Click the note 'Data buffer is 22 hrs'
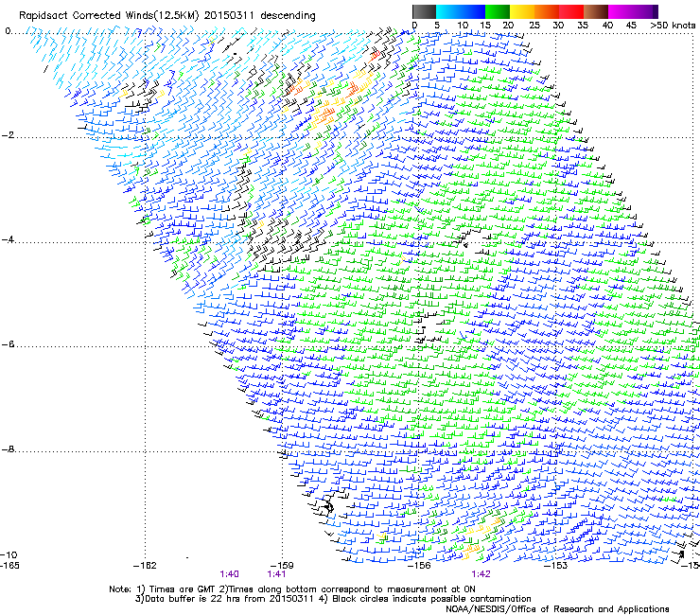The height and width of the screenshot is (615, 700). 194,599
